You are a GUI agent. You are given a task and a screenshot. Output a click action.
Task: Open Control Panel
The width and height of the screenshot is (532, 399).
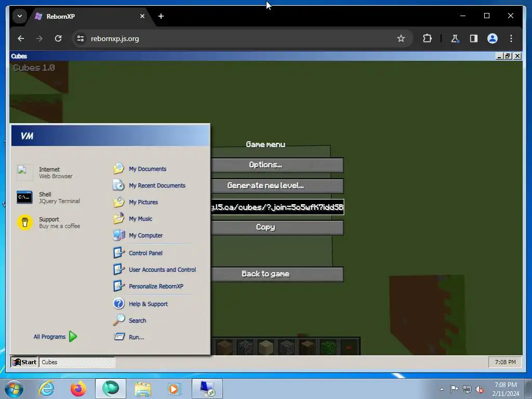point(138,253)
